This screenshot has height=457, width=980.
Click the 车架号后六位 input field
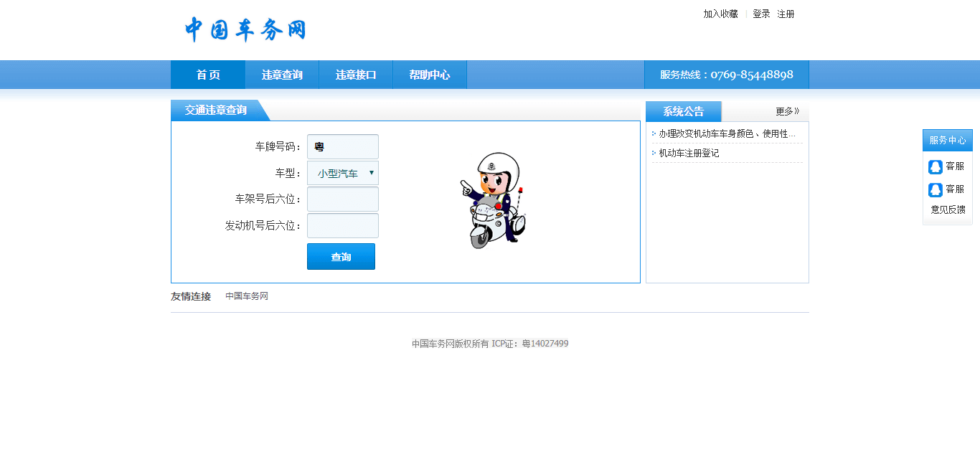click(343, 199)
